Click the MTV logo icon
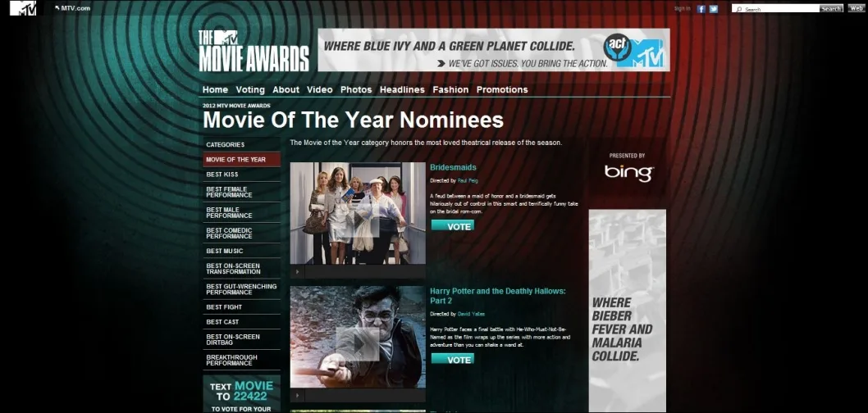Image resolution: width=868 pixels, height=413 pixels. click(x=23, y=8)
